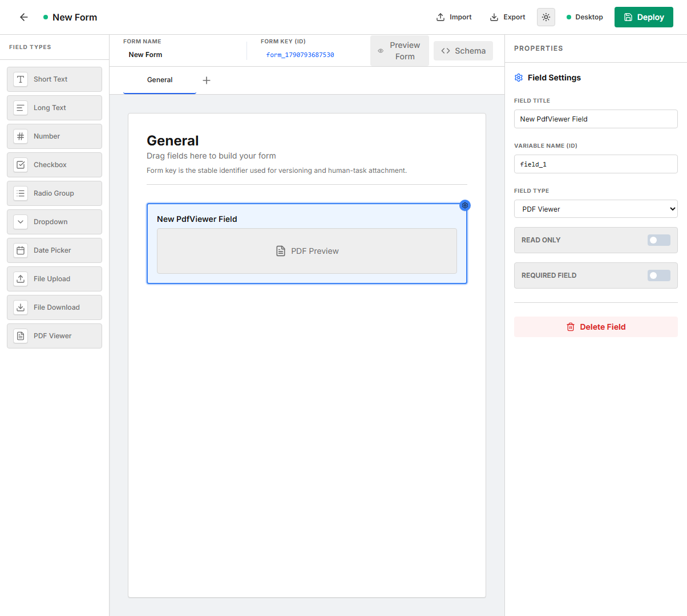Click the PDF Preview placeholder
Viewport: 687px width, 616px height.
(307, 251)
